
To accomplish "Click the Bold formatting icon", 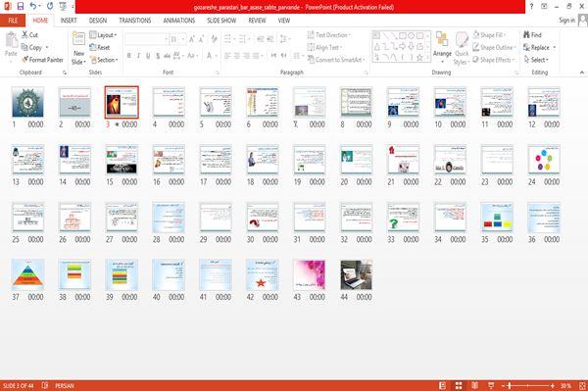I will [129, 56].
